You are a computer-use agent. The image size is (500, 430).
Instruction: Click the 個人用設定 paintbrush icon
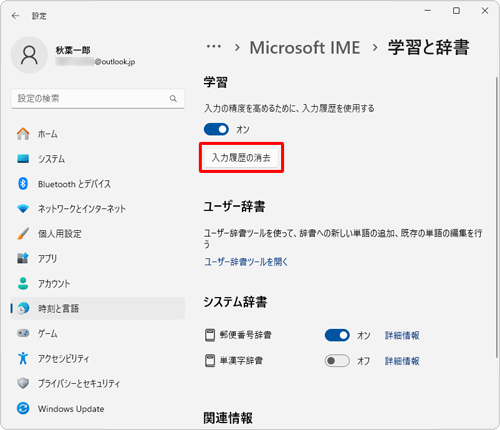pyautogui.click(x=23, y=234)
